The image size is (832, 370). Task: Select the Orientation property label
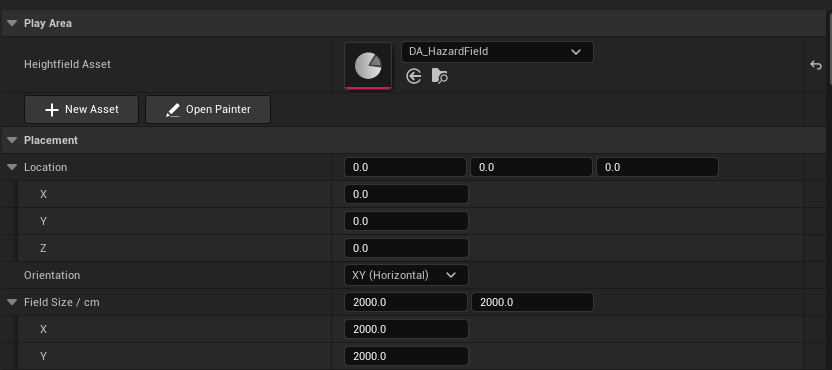pos(52,276)
